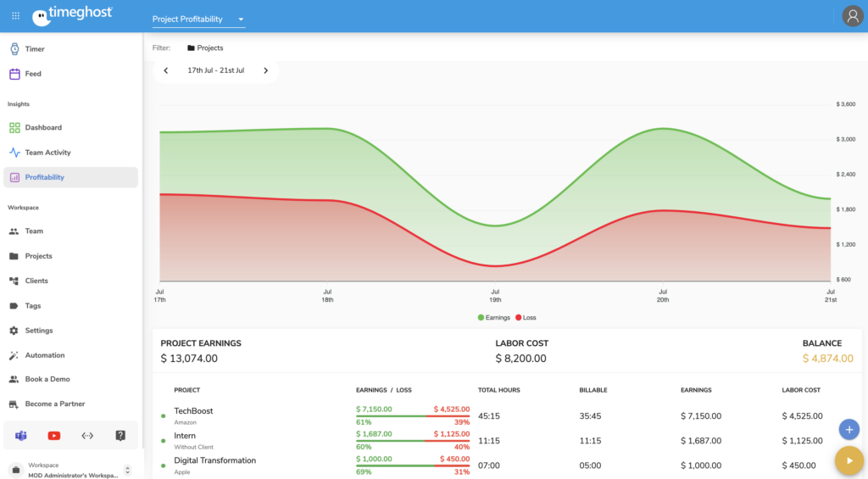Open Book a Demo link
868x479 pixels.
click(47, 380)
